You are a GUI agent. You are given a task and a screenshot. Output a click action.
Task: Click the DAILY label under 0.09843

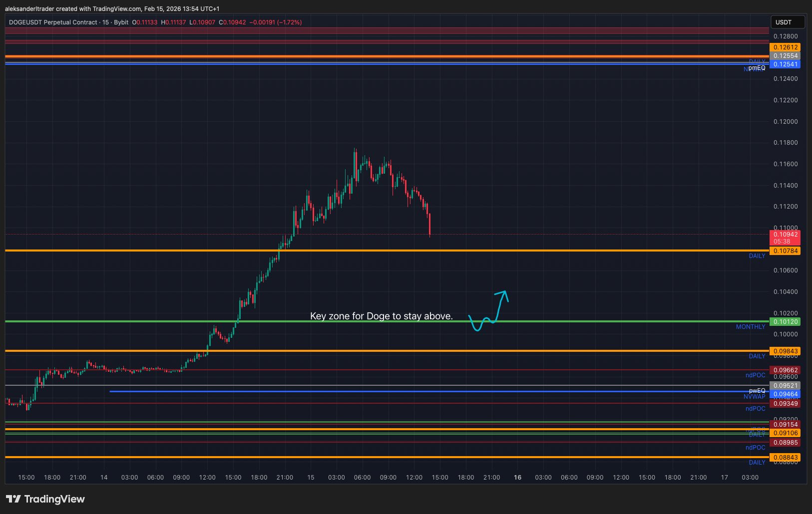[x=757, y=356]
